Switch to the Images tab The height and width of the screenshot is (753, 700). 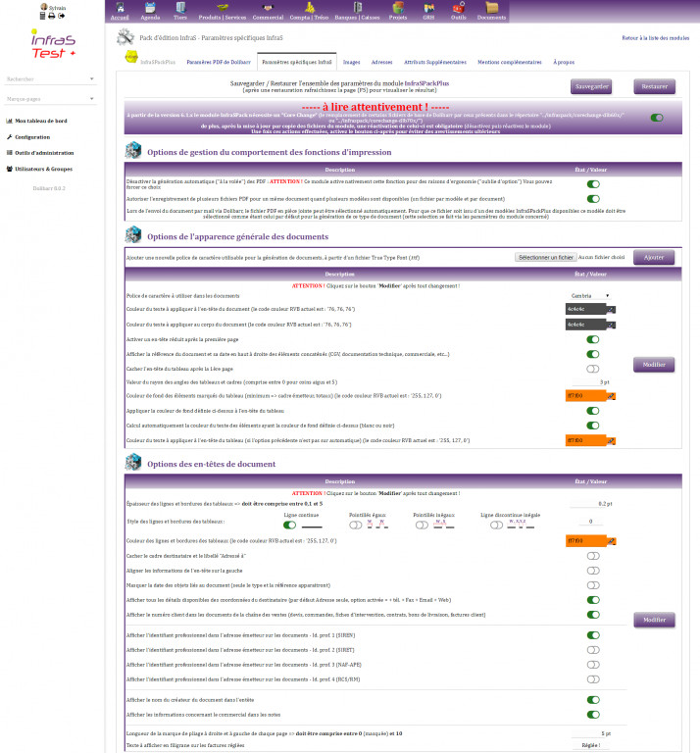click(351, 62)
